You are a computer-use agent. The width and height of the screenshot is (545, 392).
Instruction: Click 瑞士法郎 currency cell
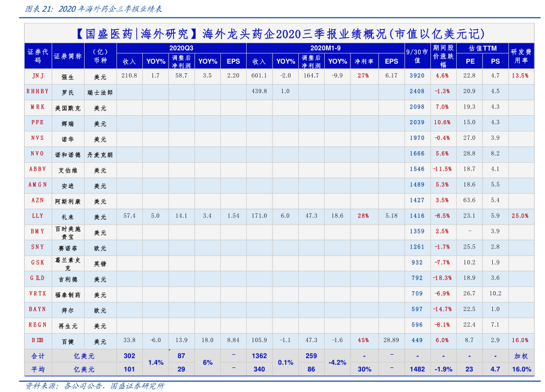[x=100, y=93]
